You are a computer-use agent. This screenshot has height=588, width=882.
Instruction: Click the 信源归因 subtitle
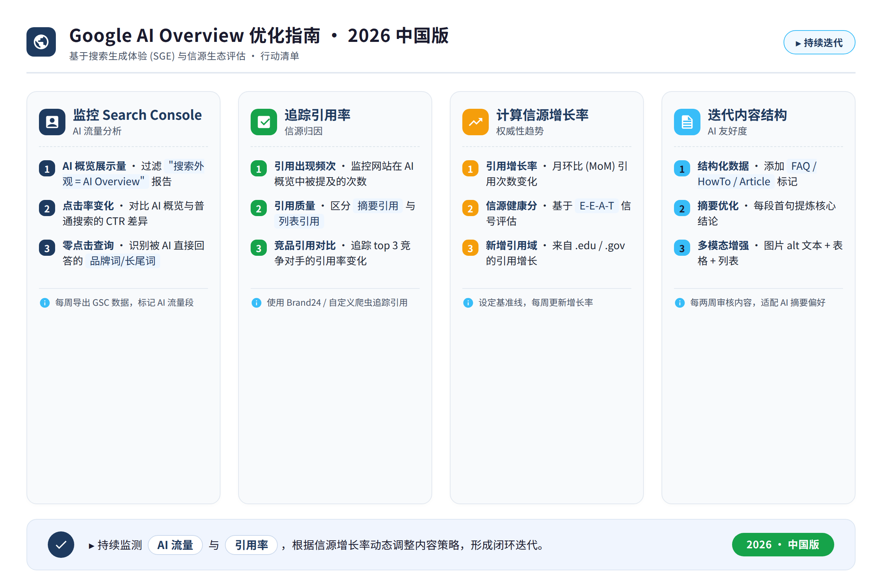[304, 131]
